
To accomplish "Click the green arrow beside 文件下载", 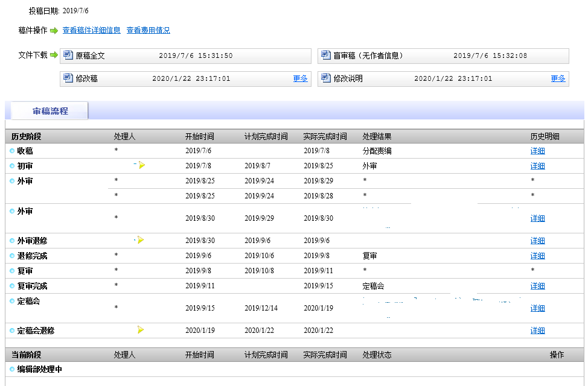I will (x=54, y=55).
